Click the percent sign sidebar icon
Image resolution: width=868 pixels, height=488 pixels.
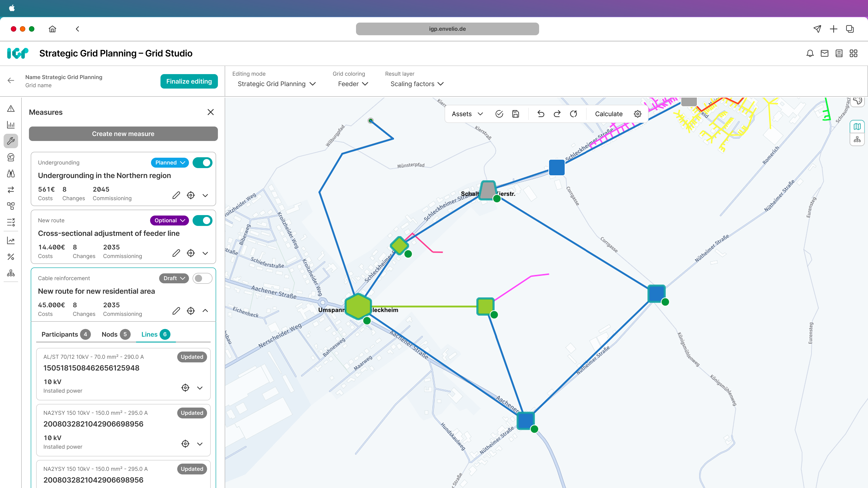(x=11, y=257)
